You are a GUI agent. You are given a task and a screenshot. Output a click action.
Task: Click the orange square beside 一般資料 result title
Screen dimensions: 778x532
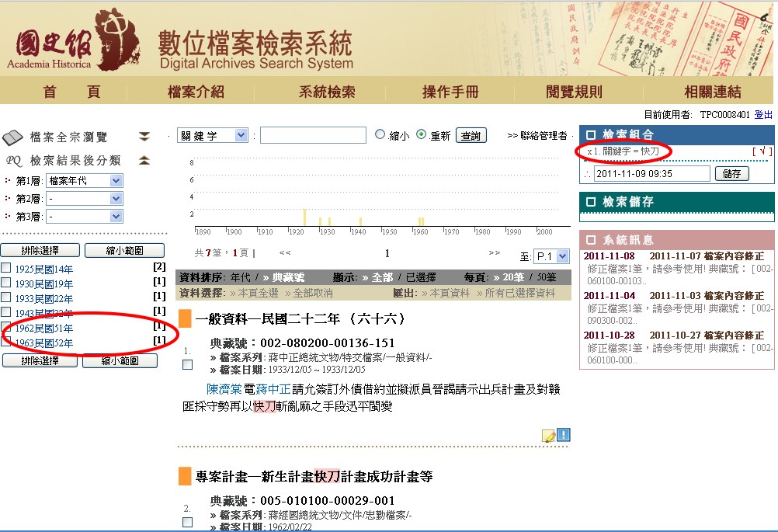coord(185,318)
